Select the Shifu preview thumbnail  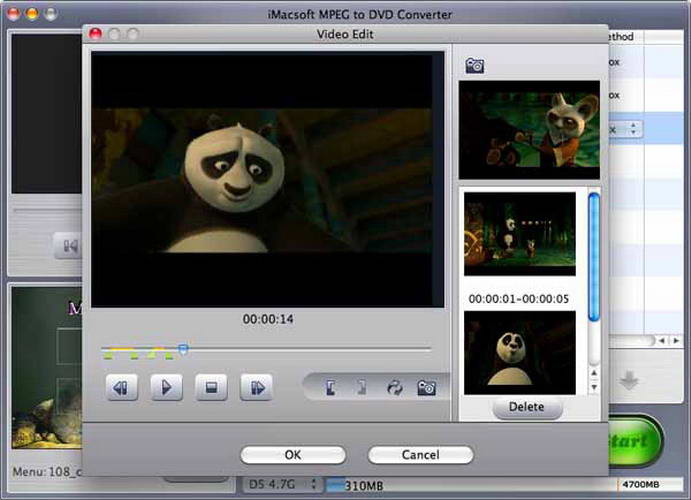[529, 130]
